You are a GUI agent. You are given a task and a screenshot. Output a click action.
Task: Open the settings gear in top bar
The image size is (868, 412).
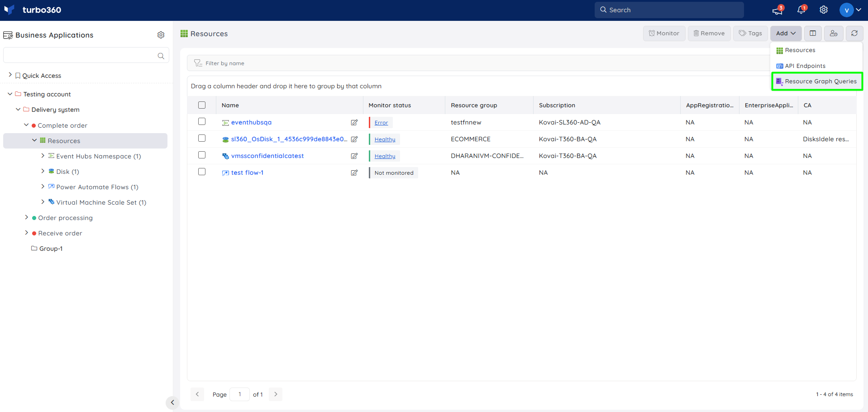pyautogui.click(x=824, y=10)
